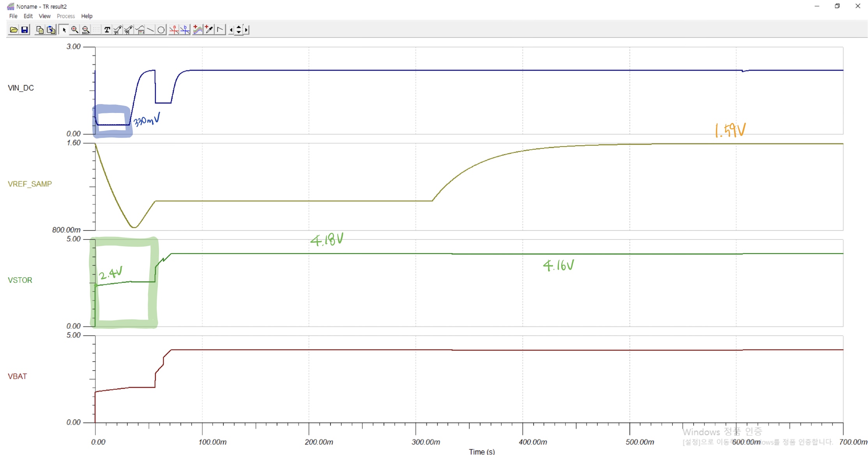Click the Open file folder icon
868x455 pixels.
click(x=14, y=30)
